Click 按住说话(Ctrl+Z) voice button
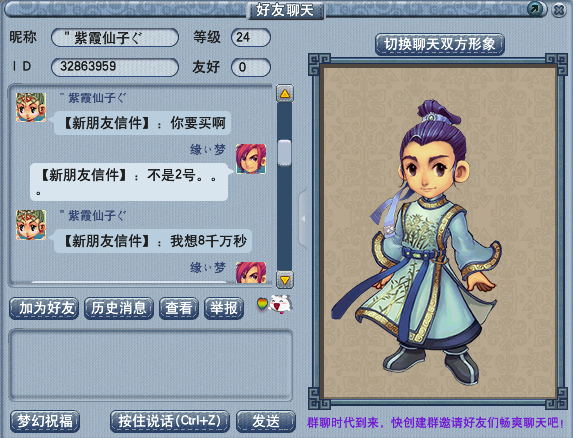This screenshot has width=573, height=438. pos(170,421)
